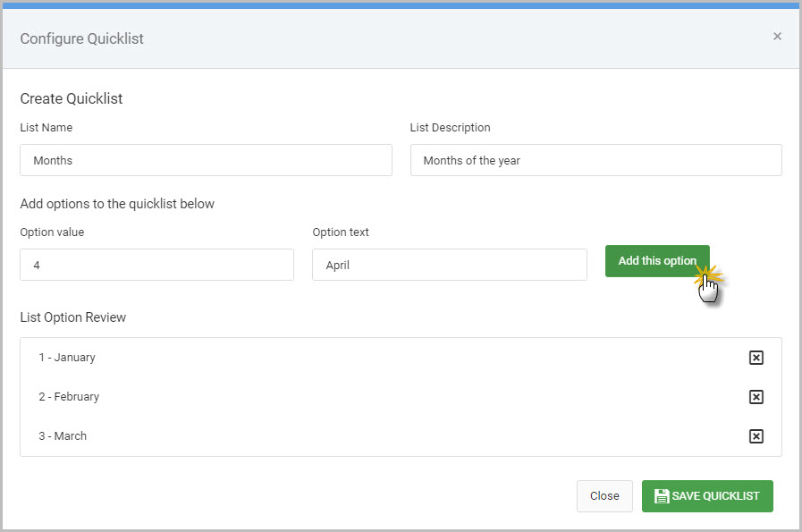802x532 pixels.
Task: Select the '2 - February' list row
Action: tap(401, 397)
